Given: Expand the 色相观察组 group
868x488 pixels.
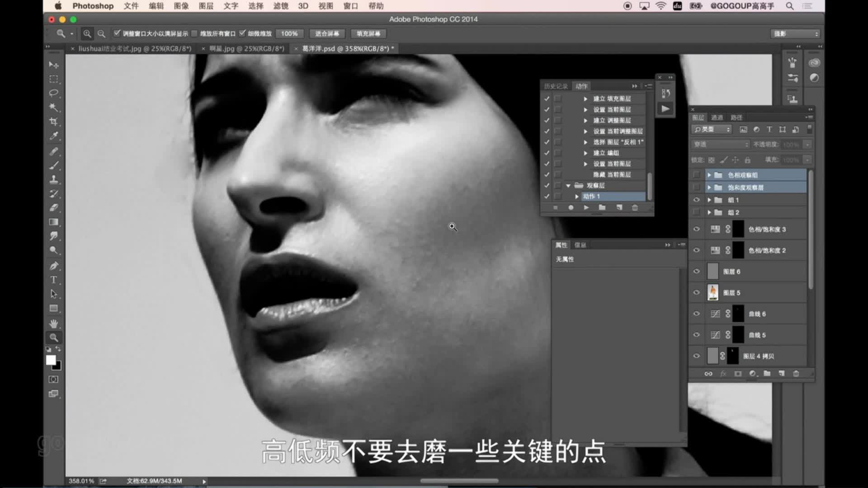Looking at the screenshot, I should coord(709,175).
